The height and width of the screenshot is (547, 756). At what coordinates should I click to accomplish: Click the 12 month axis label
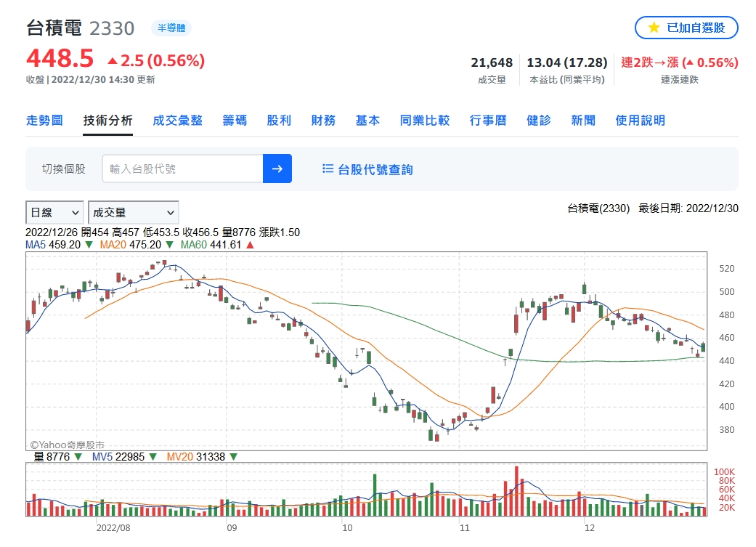click(589, 527)
